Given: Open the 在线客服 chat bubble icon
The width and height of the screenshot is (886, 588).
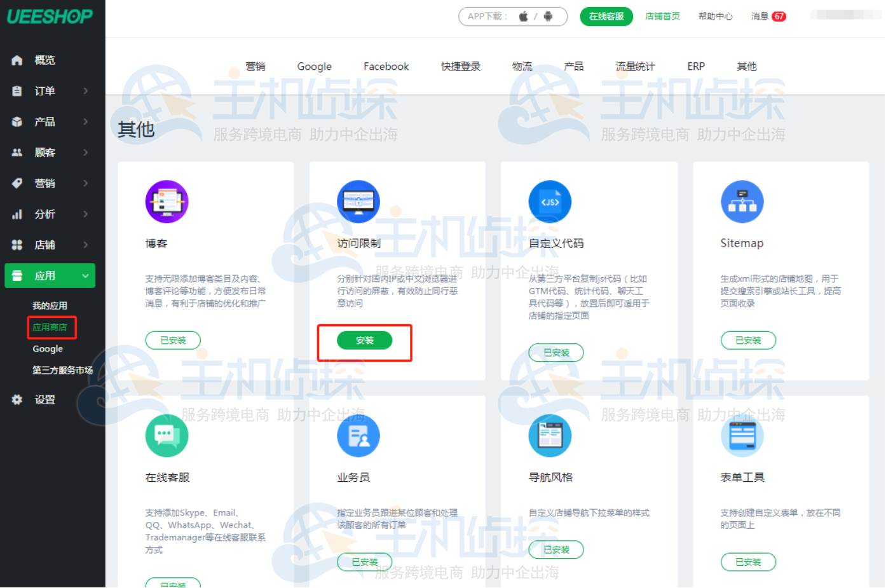Looking at the screenshot, I should coord(167,436).
